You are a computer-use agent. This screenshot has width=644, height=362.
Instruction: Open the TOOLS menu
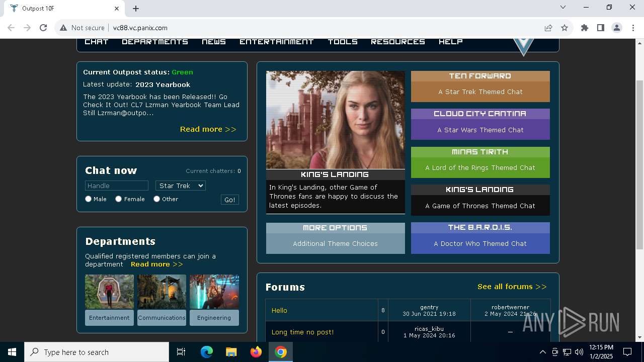[343, 42]
